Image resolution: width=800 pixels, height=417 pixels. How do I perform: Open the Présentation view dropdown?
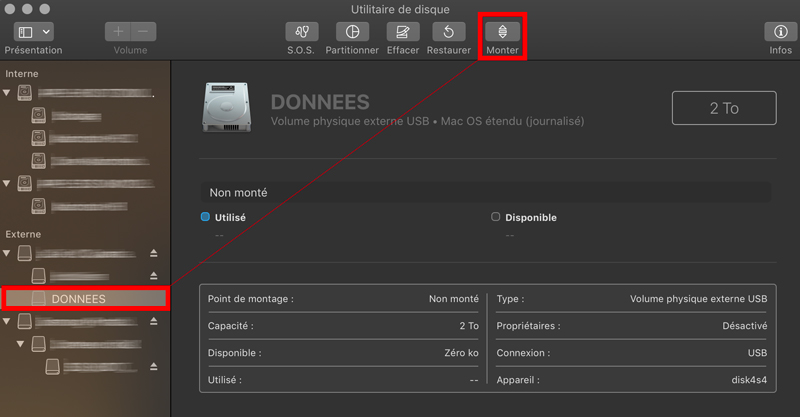pos(33,32)
